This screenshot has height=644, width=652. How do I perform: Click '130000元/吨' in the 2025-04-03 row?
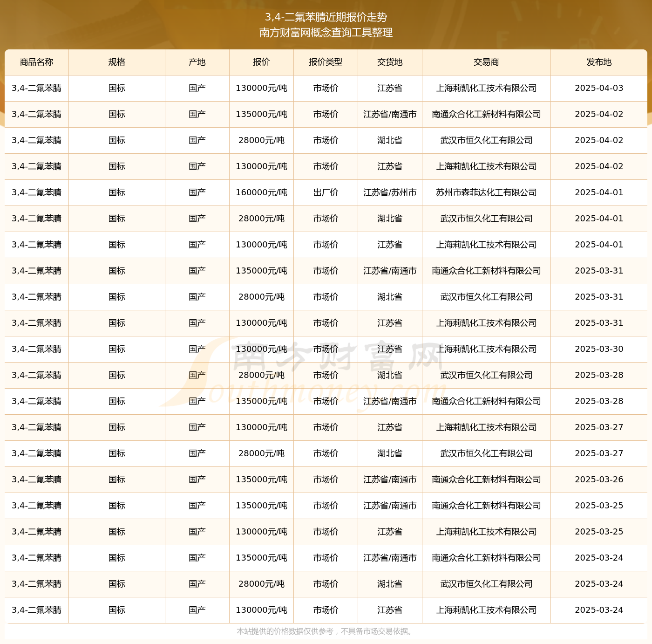coord(261,88)
